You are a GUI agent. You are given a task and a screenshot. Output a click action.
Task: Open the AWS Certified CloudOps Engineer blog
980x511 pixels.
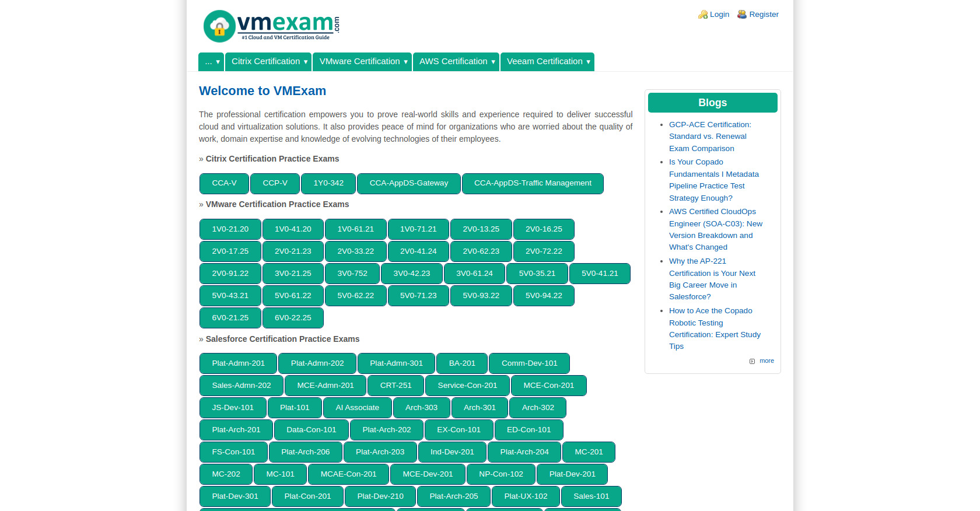point(715,229)
